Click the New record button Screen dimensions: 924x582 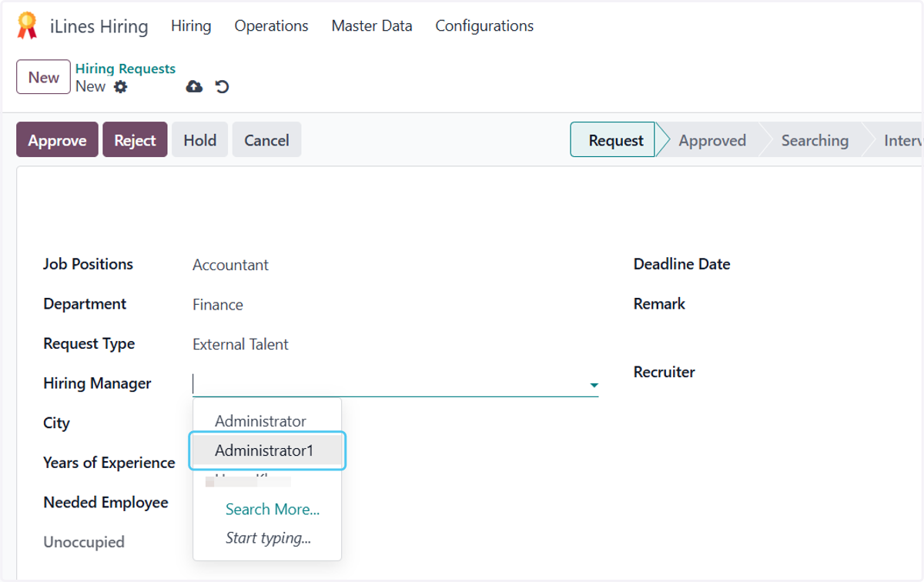(x=43, y=77)
